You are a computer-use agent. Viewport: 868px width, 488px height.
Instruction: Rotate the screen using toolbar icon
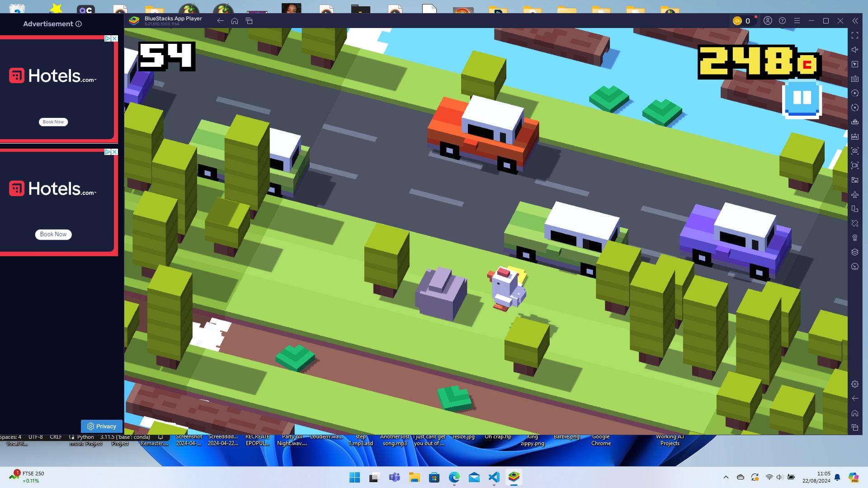tap(855, 223)
